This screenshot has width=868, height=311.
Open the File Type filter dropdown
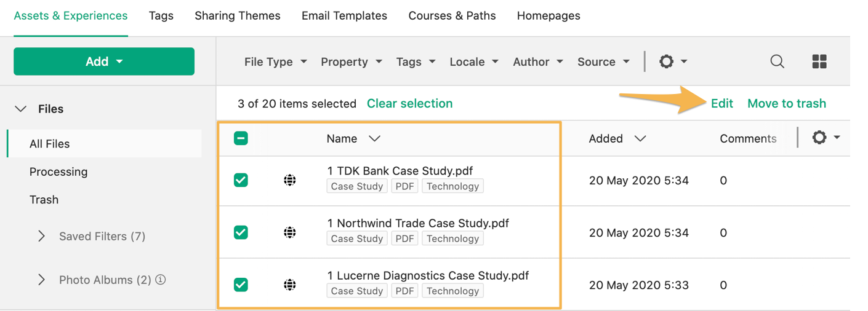tap(275, 61)
